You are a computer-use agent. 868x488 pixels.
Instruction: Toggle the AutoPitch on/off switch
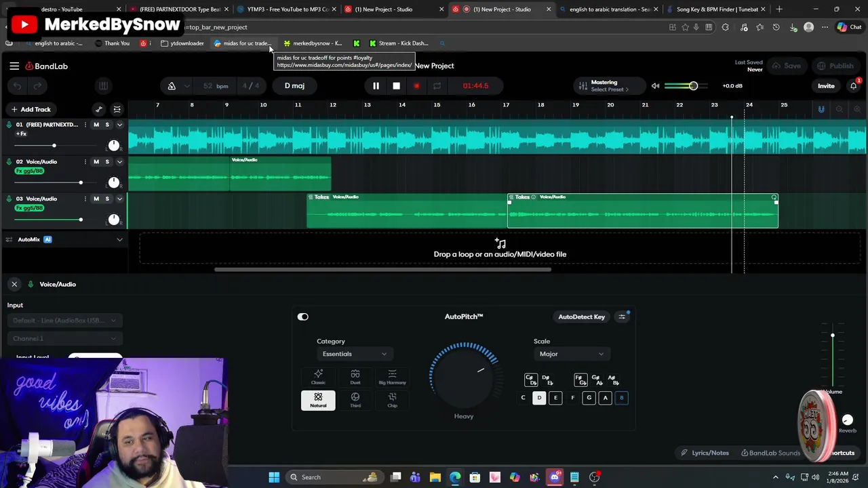pyautogui.click(x=303, y=317)
